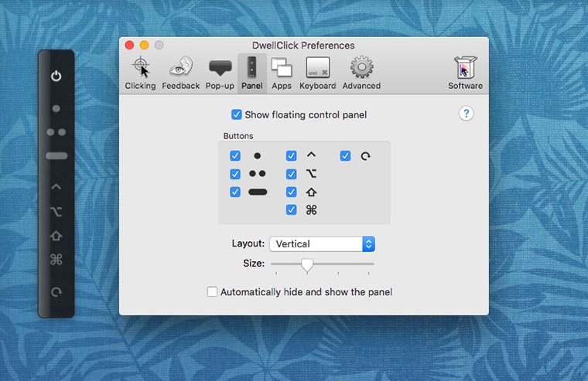
Task: Toggle the single dot button checkbox
Action: pos(235,156)
